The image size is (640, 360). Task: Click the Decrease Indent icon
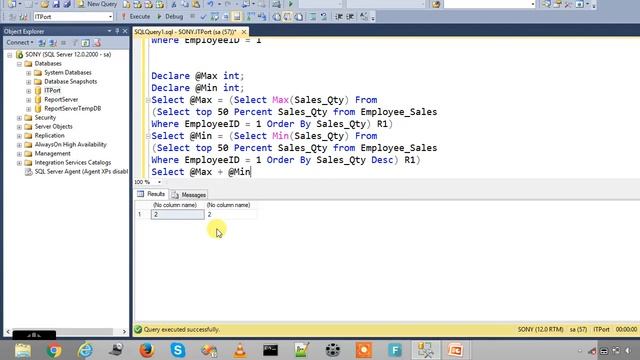pyautogui.click(x=338, y=17)
